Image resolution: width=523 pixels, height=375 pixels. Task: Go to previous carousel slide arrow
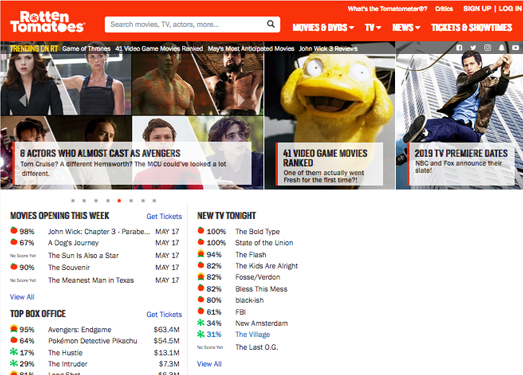click(x=22, y=100)
